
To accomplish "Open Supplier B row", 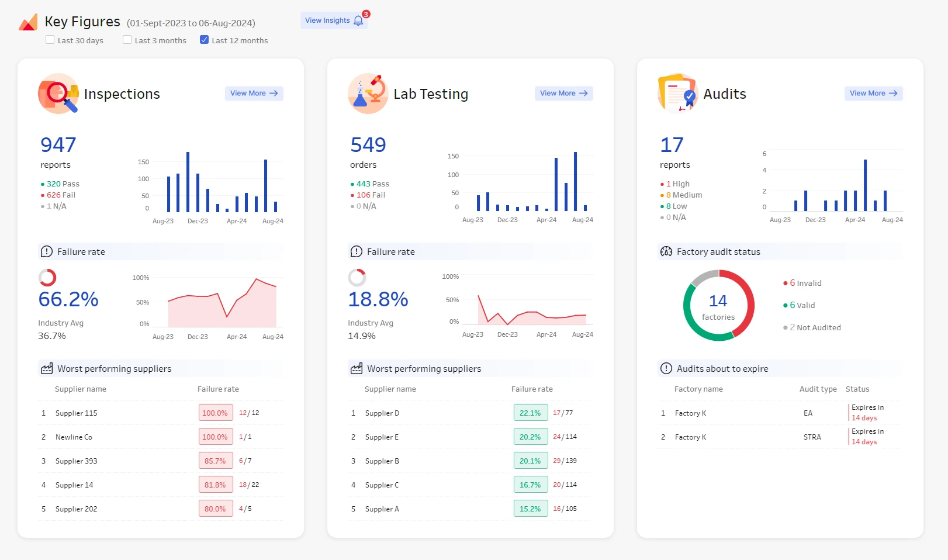I will tap(470, 461).
